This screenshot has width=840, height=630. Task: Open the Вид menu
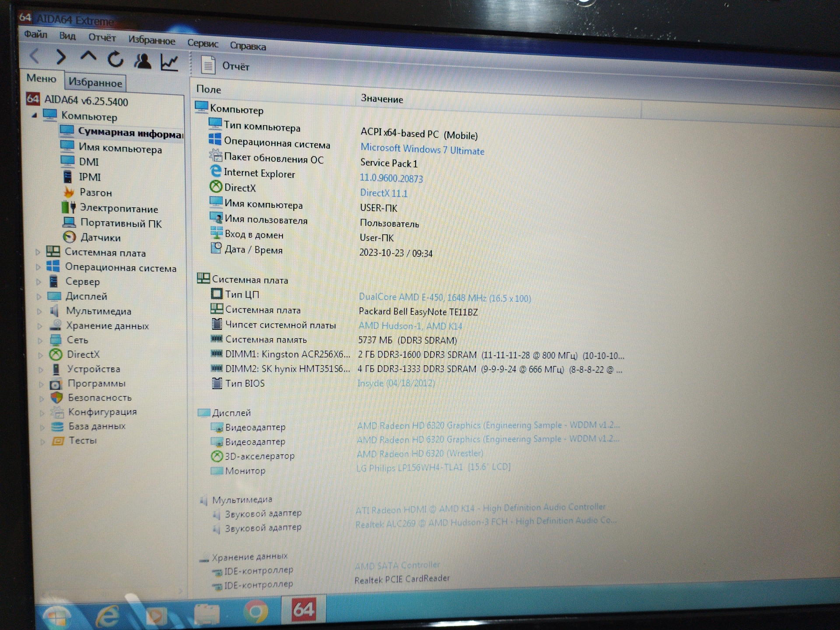[x=67, y=36]
